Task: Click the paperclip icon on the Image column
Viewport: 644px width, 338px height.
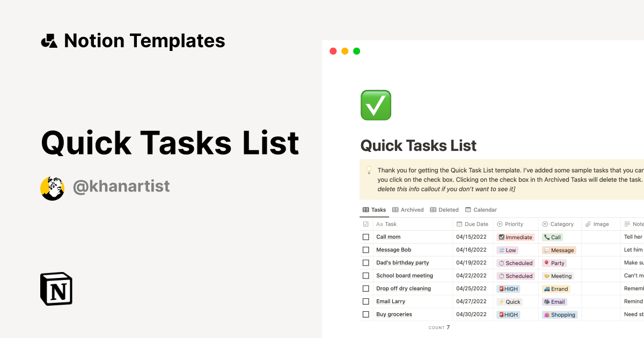Action: [x=587, y=224]
